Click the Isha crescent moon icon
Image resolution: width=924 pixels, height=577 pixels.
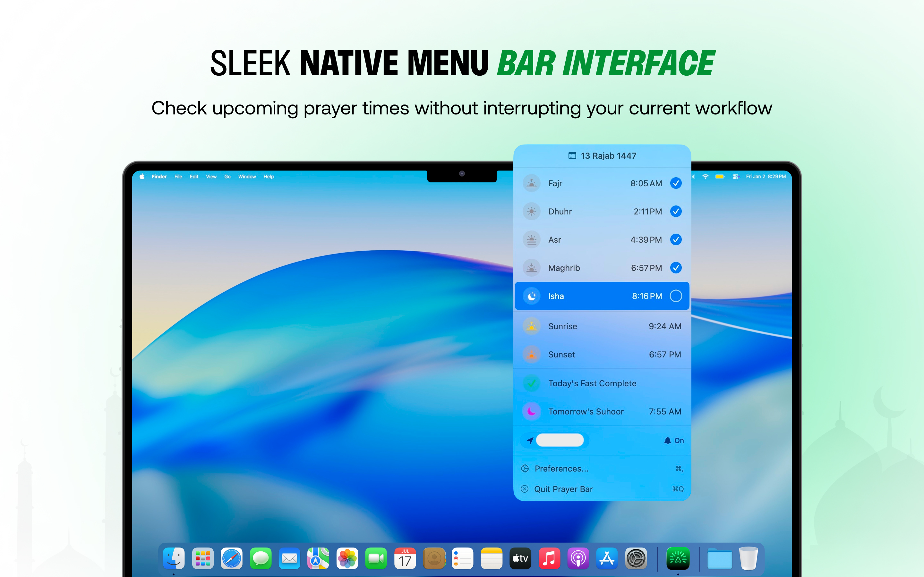pyautogui.click(x=532, y=296)
